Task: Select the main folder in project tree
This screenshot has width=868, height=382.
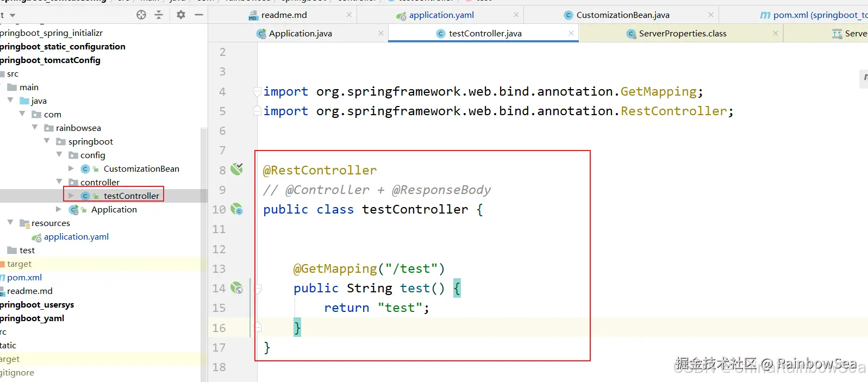Action: 29,87
